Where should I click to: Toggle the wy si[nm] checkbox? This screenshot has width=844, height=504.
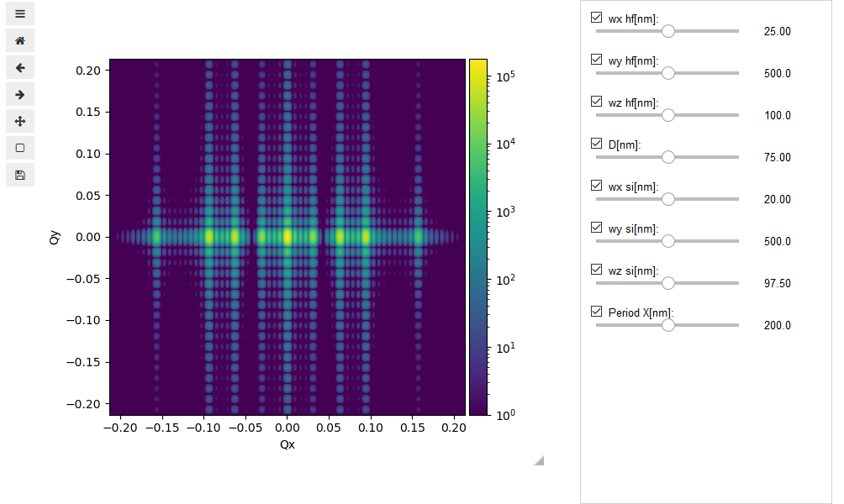pyautogui.click(x=596, y=227)
